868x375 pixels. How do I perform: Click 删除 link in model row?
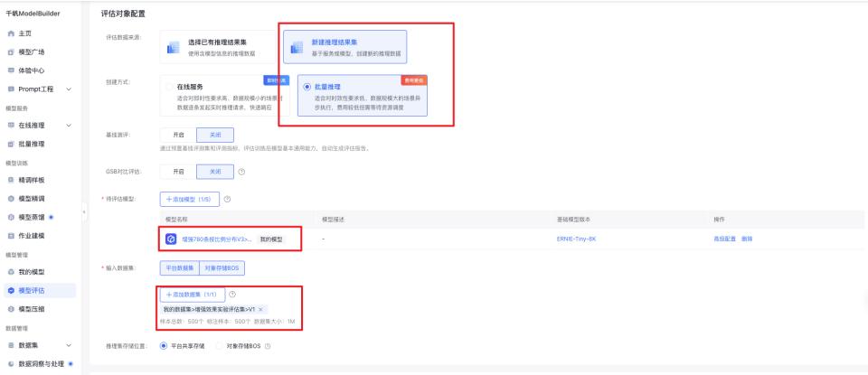click(x=747, y=239)
